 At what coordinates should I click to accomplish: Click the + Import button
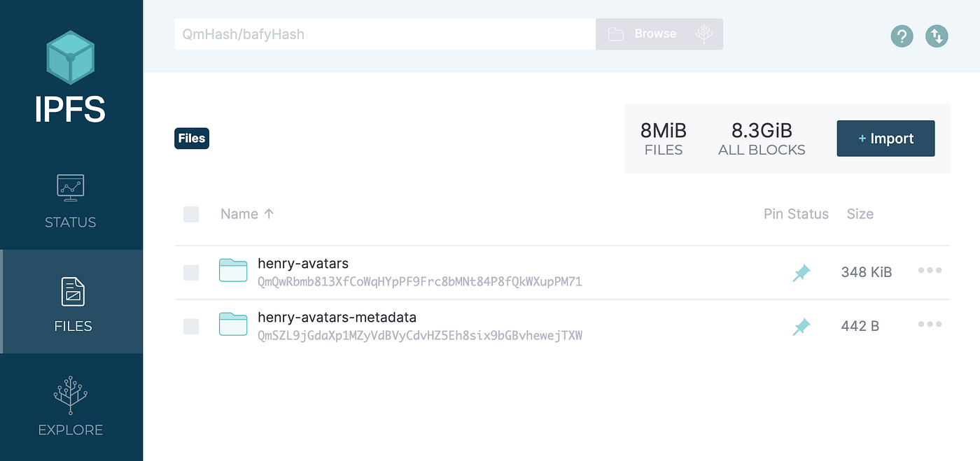pyautogui.click(x=885, y=139)
